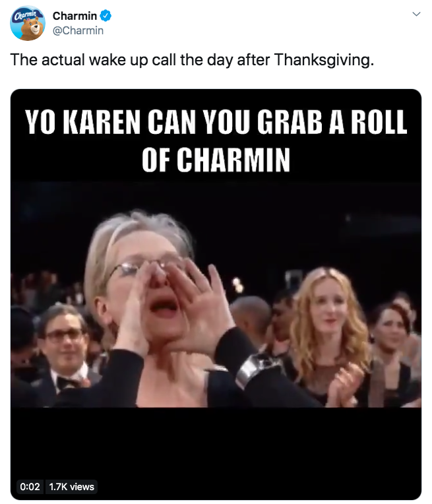Click the 0:02 video duration badge
This screenshot has height=504, width=432.
[30, 486]
